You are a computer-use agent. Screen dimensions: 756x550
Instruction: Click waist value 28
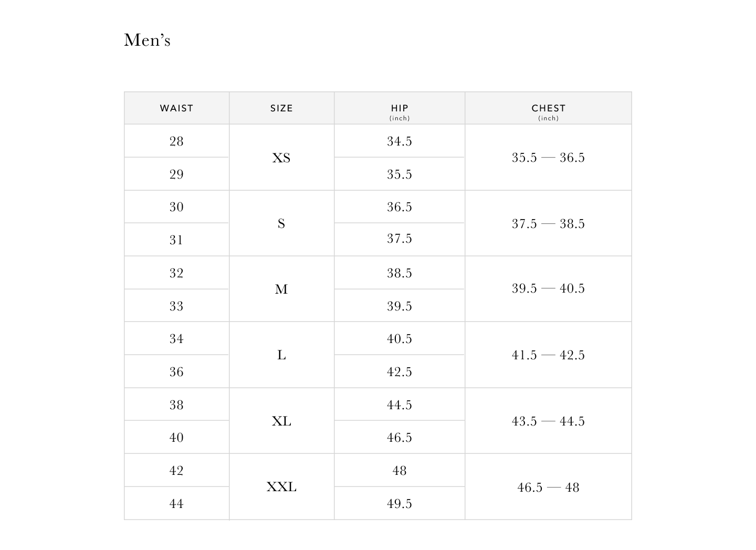point(176,141)
